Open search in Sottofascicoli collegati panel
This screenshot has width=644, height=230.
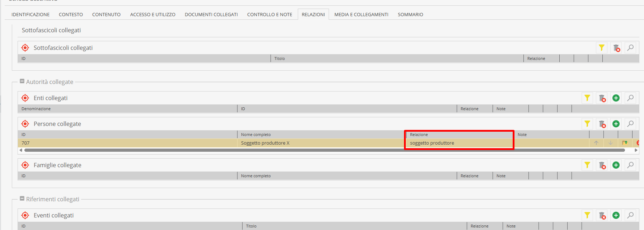pos(630,48)
